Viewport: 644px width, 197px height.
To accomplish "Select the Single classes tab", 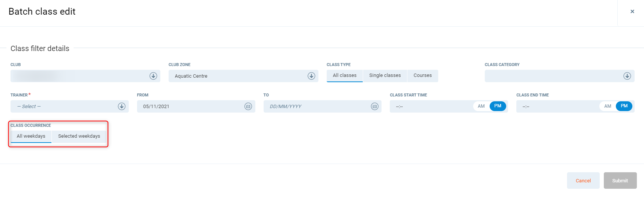I will tap(385, 75).
